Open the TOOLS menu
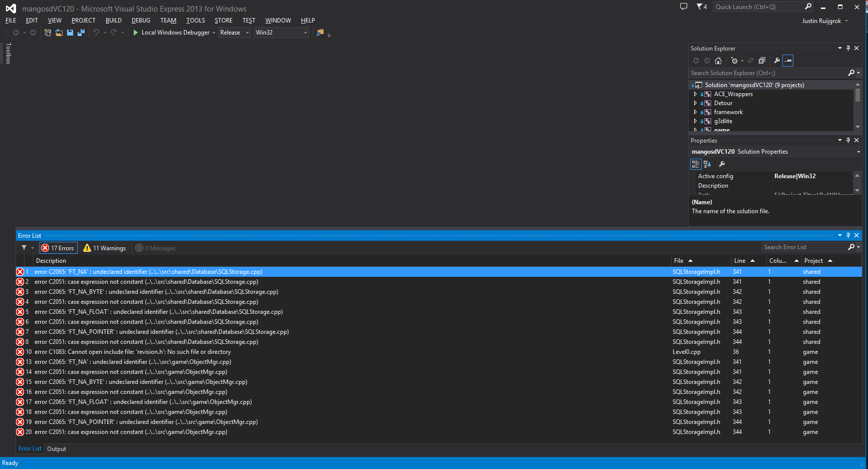Viewport: 868px width, 469px height. tap(195, 21)
